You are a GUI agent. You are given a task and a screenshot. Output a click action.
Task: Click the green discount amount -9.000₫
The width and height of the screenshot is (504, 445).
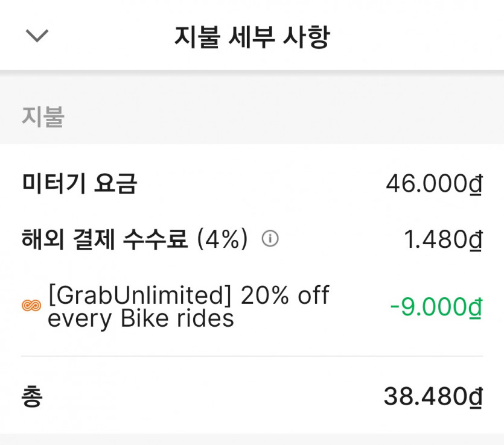click(x=435, y=307)
